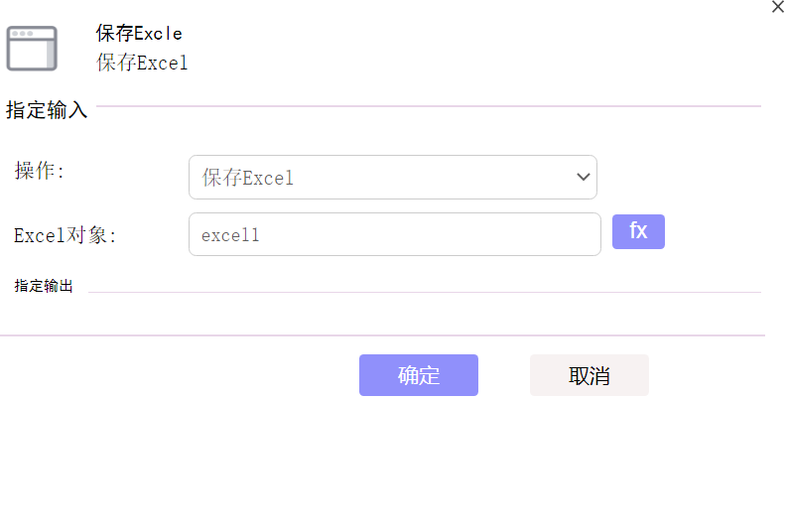
Task: Click the blank space between 确定 and 取消
Action: click(504, 375)
